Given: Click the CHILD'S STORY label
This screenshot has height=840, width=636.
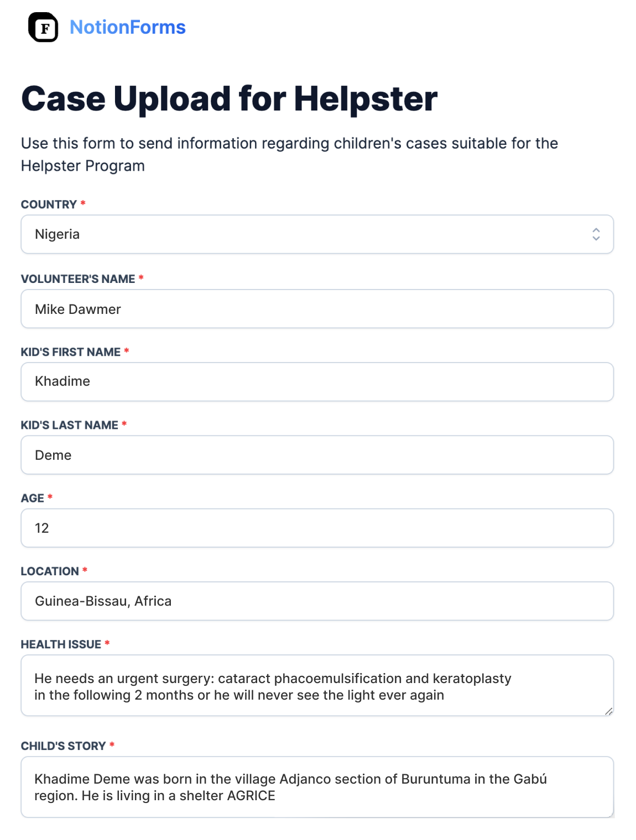Looking at the screenshot, I should [63, 746].
